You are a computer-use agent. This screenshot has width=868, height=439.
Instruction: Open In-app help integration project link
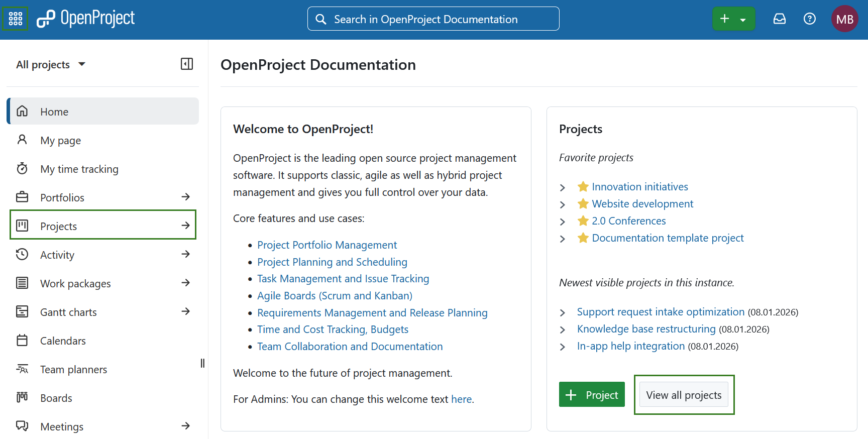tap(631, 346)
